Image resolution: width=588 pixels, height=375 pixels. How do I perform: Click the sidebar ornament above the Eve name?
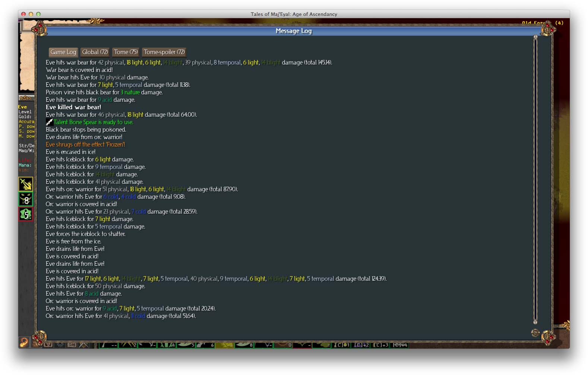(x=26, y=98)
